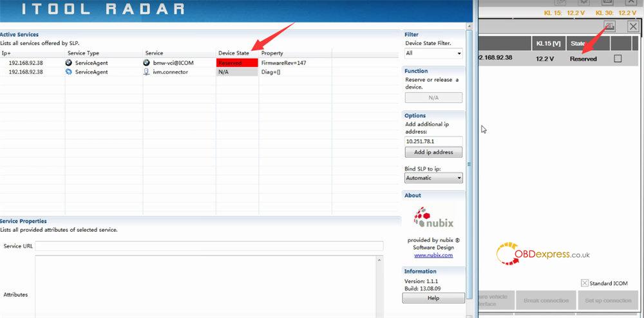Click 192.168.92.38 in the ivm.connector row
Viewport: 644px width, 318px height.
point(26,72)
